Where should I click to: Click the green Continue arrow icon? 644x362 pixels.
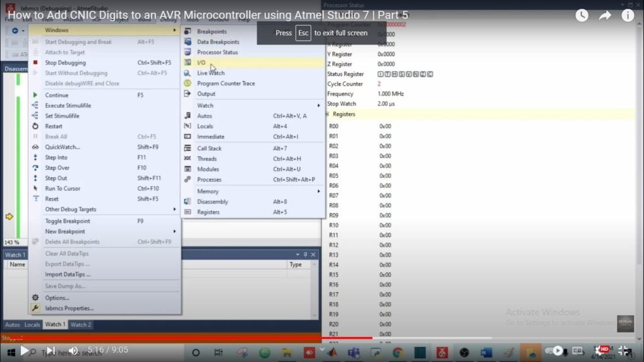pos(35,95)
